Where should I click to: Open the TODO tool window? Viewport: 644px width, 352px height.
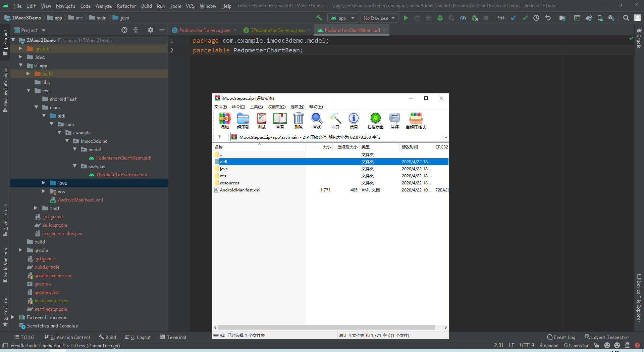(24, 337)
